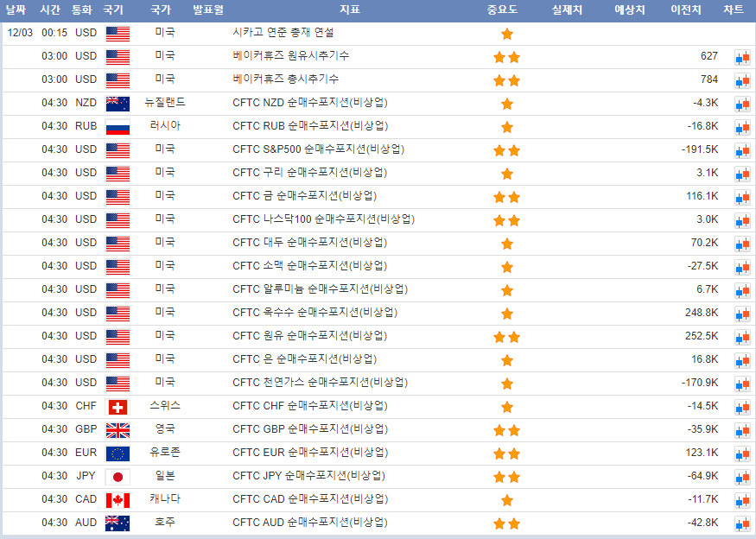Click the Switzerland flag icon
Screen dimensions: 756x539
pyautogui.click(x=118, y=407)
